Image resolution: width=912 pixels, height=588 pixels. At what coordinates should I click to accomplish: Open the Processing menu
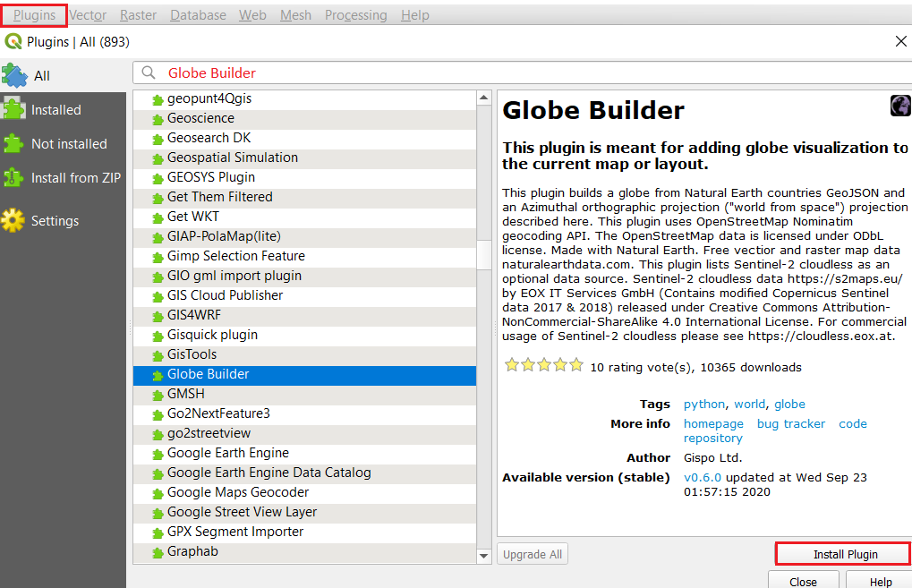point(355,15)
